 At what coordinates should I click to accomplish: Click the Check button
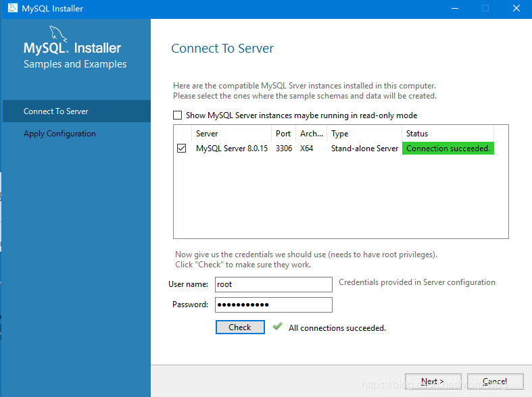240,327
